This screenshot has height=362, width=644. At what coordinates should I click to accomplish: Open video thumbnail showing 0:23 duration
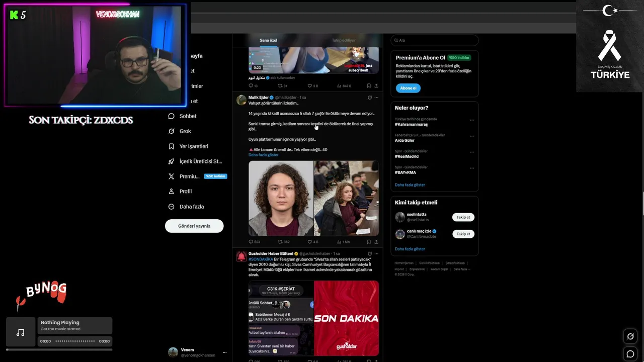click(313, 60)
